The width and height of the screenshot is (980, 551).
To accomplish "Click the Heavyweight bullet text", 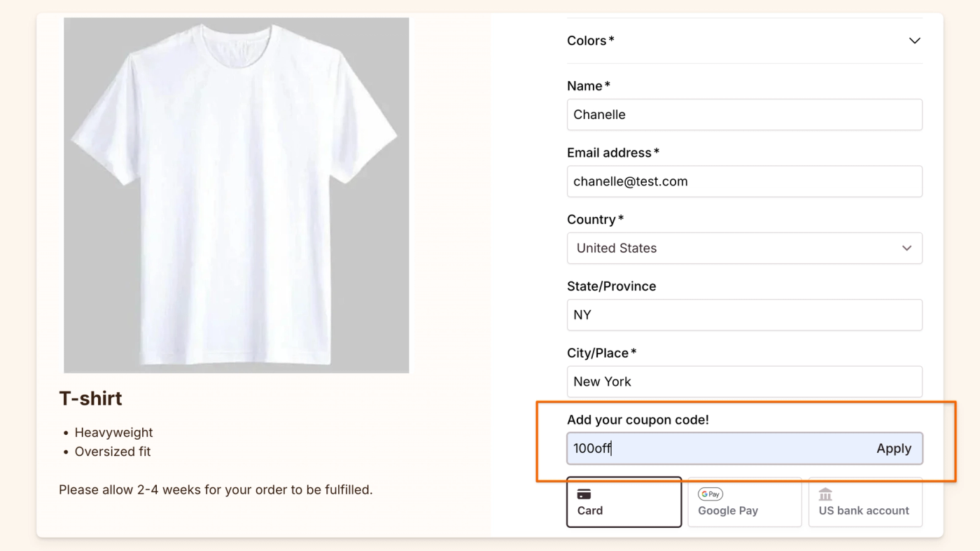I will coord(113,433).
